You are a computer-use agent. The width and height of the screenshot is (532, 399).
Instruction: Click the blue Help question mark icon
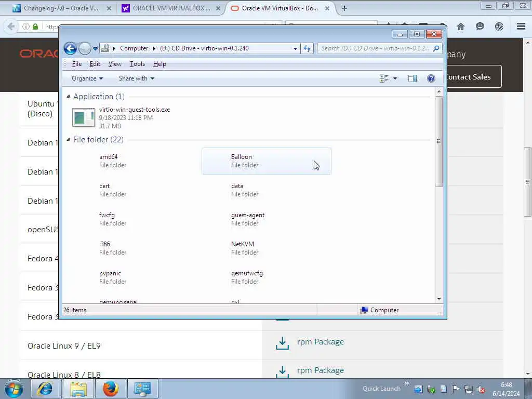(431, 79)
